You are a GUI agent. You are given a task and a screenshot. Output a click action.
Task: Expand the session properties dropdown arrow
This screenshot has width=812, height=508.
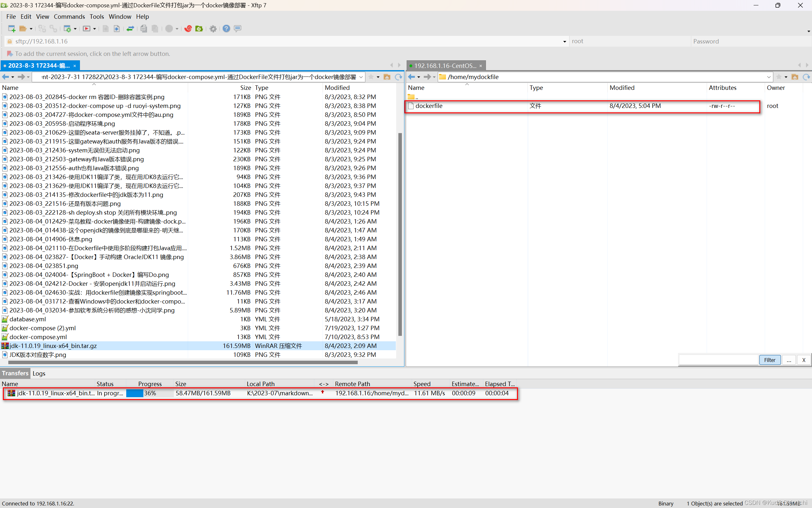(x=75, y=29)
